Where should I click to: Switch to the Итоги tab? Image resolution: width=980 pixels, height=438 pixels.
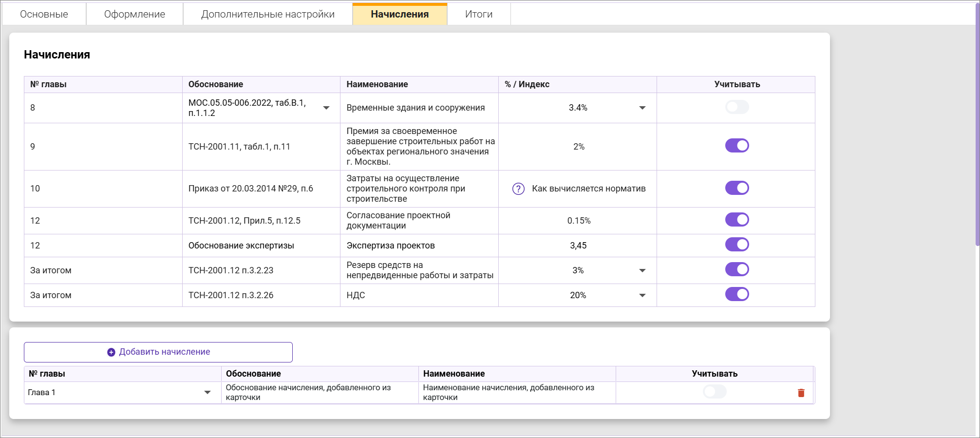click(x=478, y=14)
